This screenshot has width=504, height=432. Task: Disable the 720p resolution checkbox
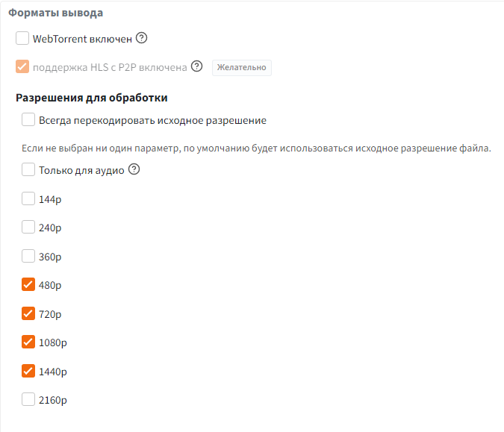(28, 313)
